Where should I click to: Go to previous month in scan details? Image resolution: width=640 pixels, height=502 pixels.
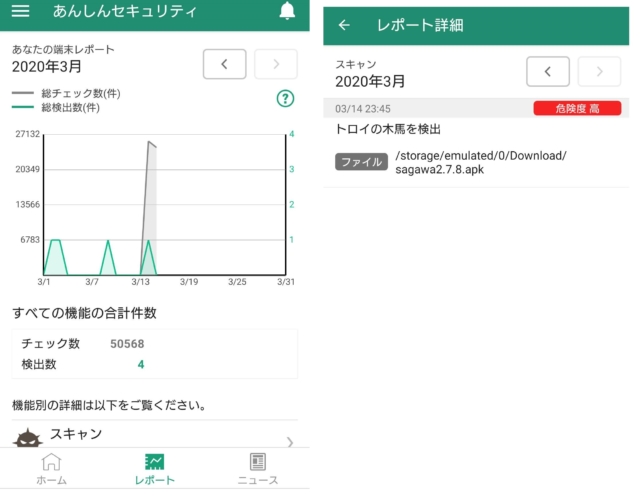[548, 71]
